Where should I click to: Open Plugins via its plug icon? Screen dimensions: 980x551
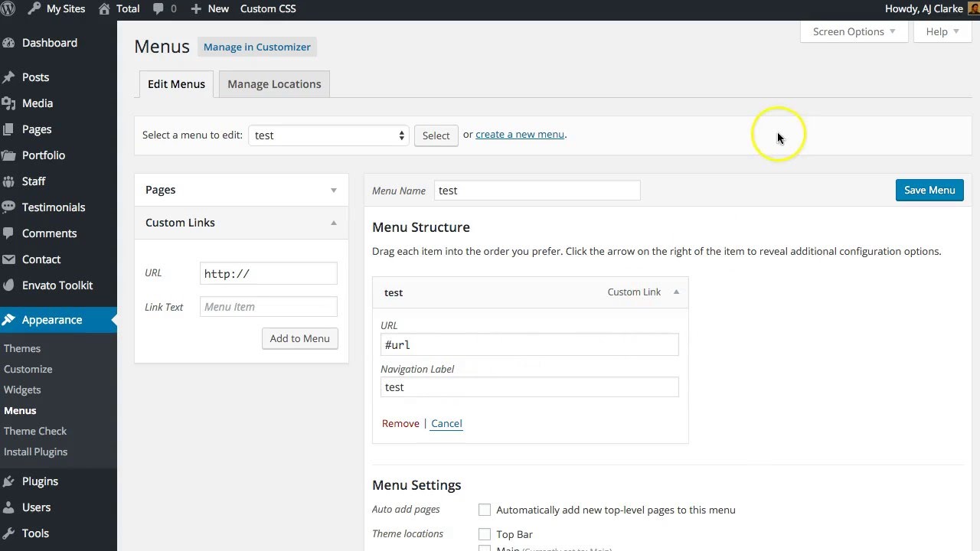9,481
